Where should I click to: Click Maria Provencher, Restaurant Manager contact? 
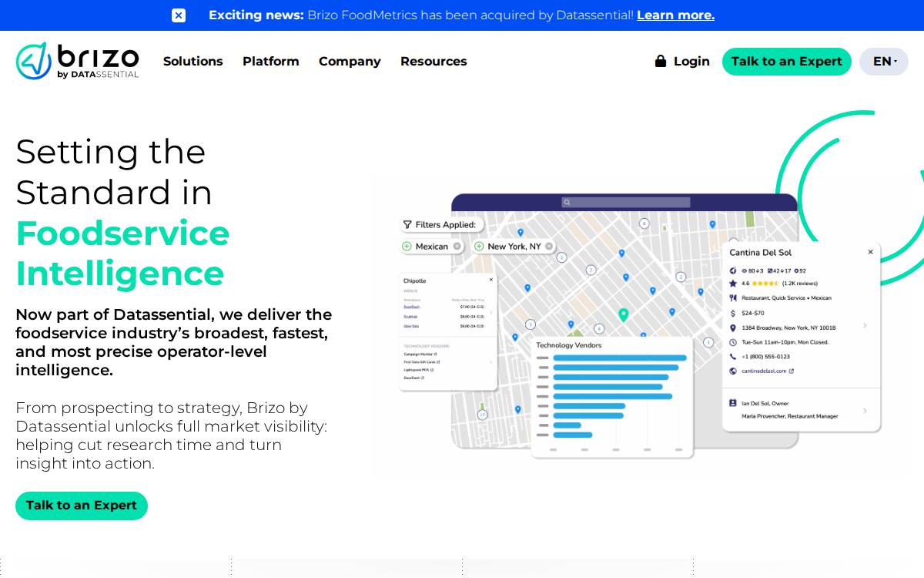pos(789,416)
